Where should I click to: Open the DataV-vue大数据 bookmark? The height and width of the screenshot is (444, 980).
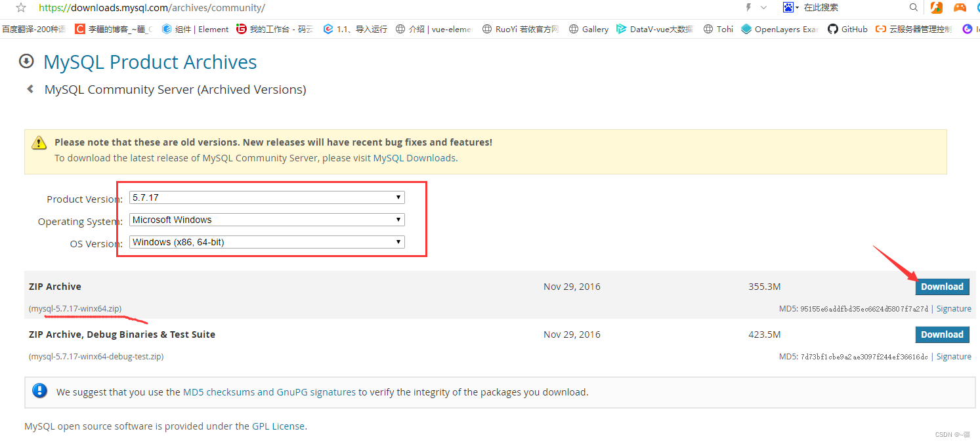coord(654,29)
